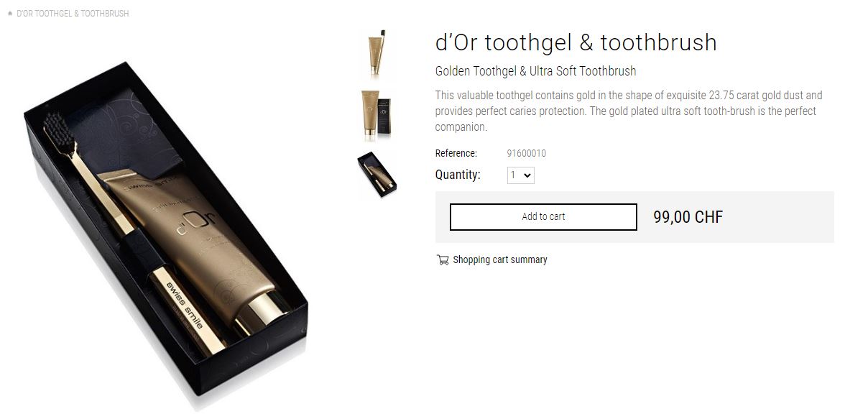Select the first thumbnail showing toothbrush and tube
The height and width of the screenshot is (414, 868).
377,54
